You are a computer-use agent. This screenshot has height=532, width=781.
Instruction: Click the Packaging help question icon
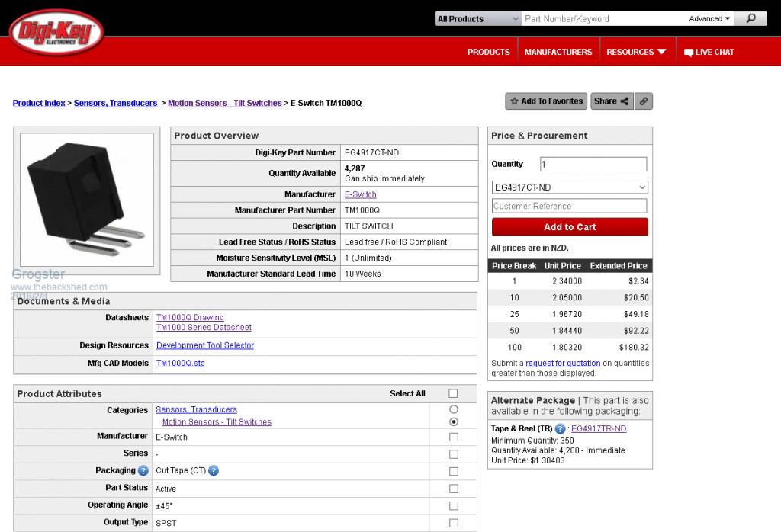143,471
